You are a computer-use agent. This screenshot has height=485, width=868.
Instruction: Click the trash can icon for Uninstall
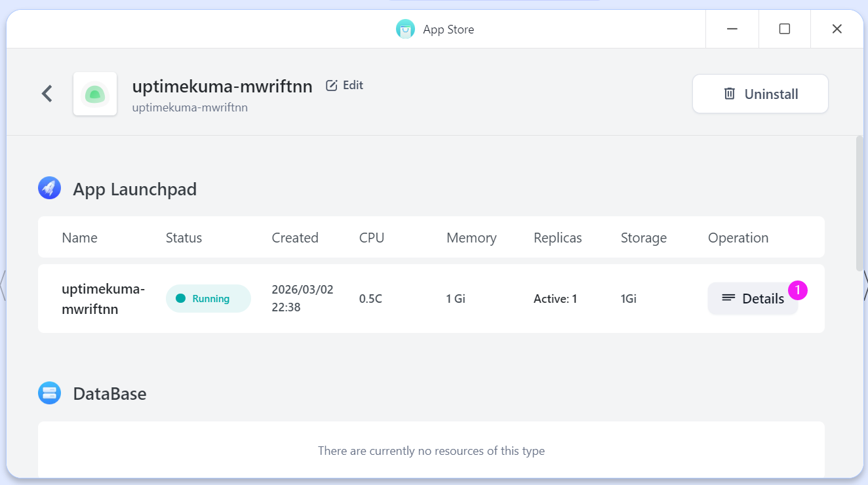pos(729,94)
